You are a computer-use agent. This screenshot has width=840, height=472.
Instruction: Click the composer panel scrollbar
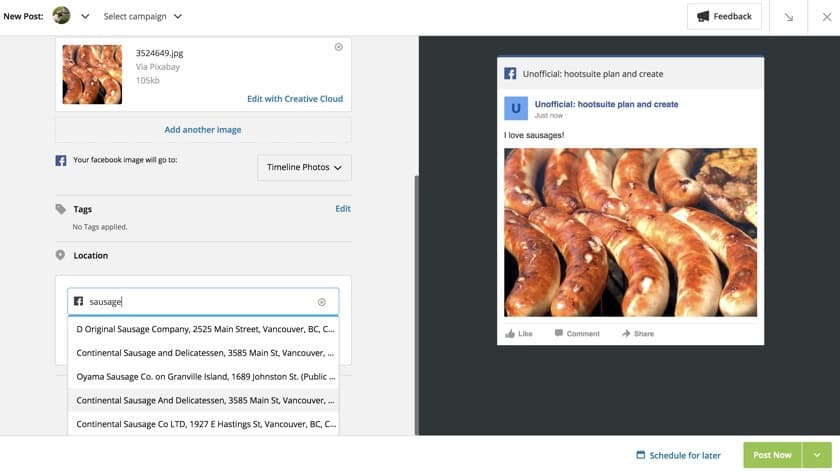(416, 305)
